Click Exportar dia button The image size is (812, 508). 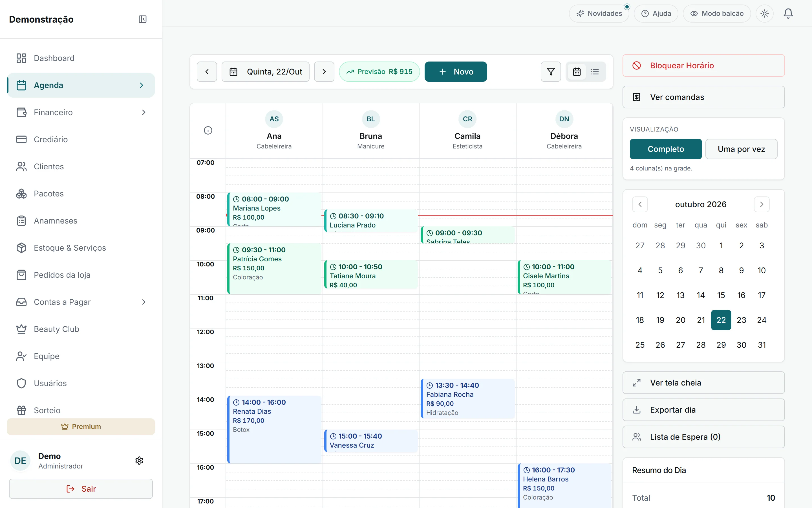[x=703, y=410]
